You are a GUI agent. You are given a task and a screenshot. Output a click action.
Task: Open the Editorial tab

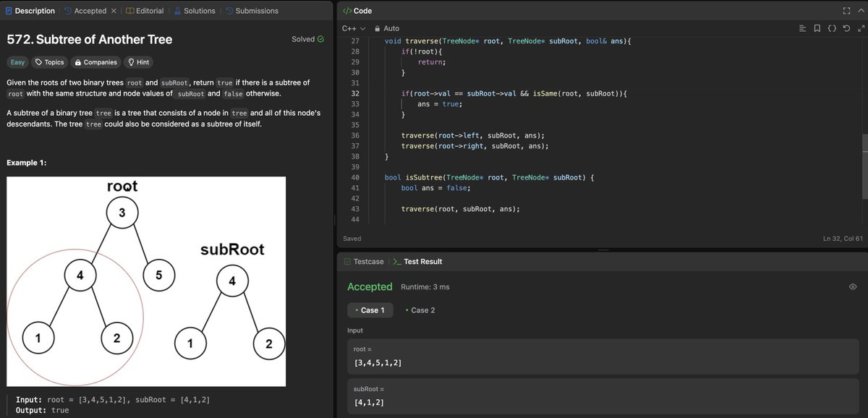click(144, 11)
